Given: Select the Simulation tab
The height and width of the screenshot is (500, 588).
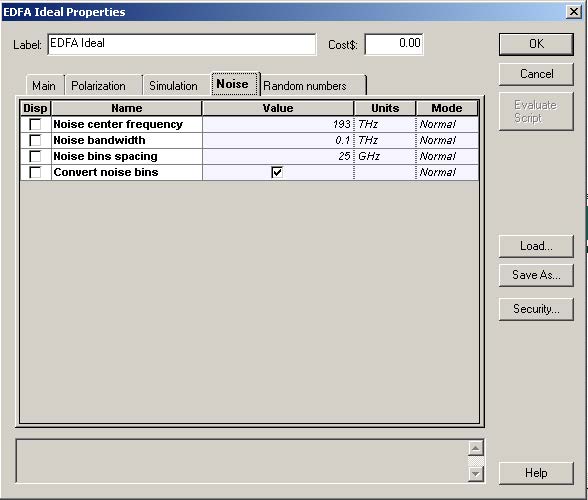Looking at the screenshot, I should click(x=177, y=86).
